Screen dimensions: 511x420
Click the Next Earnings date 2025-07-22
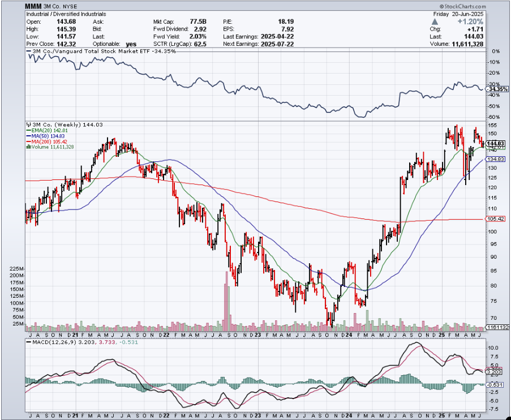[x=277, y=44]
